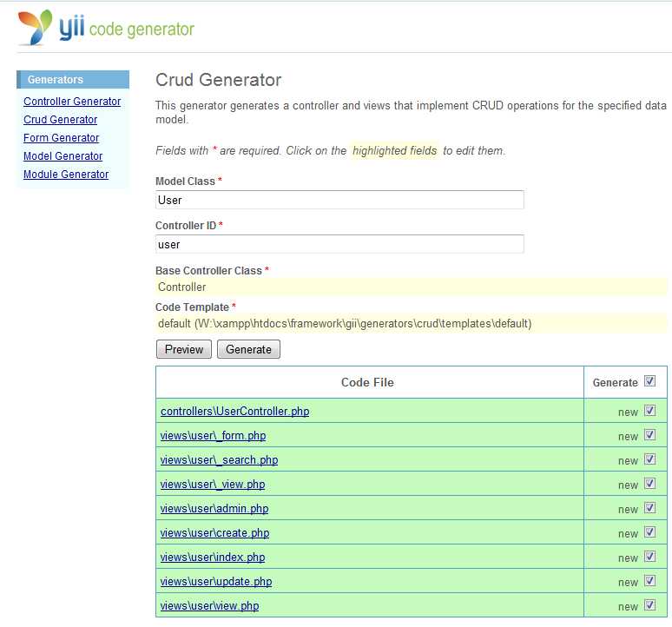Screen dimensions: 672x627
Task: Open the Controller Generator link
Action: tap(72, 102)
